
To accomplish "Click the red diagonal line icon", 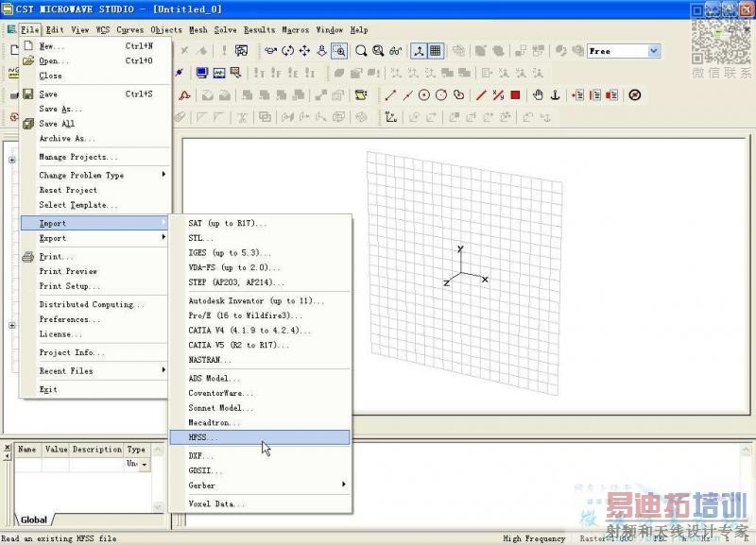I will coord(481,95).
